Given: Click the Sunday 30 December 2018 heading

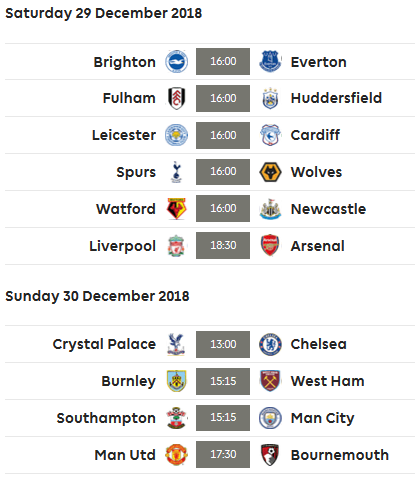Looking at the screenshot, I should [97, 296].
